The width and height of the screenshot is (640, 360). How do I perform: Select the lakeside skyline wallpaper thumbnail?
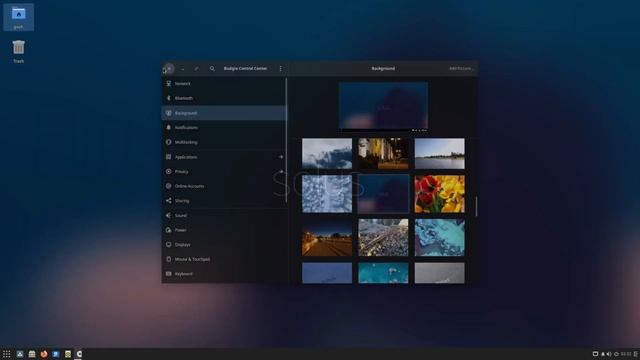(440, 153)
